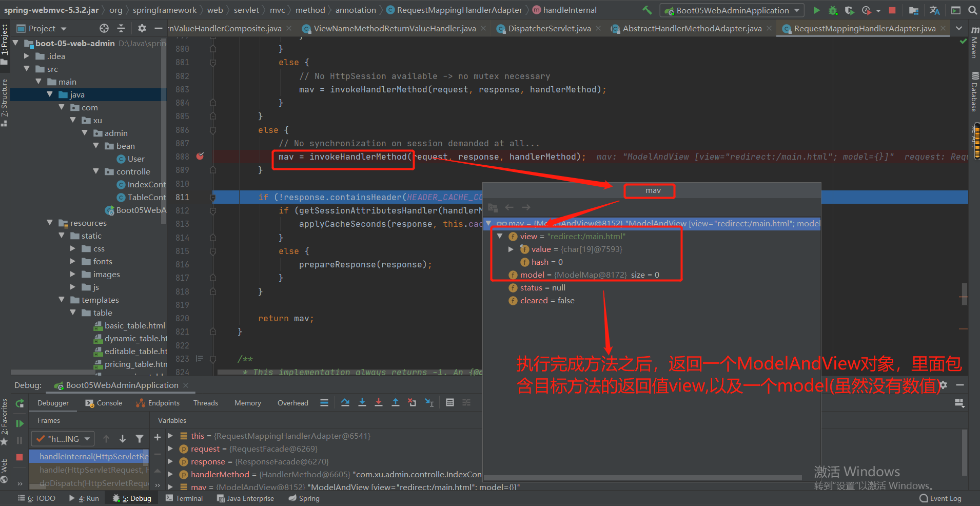Viewport: 980px width, 506px height.
Task: Click the Translate icon in toolbar
Action: point(935,10)
